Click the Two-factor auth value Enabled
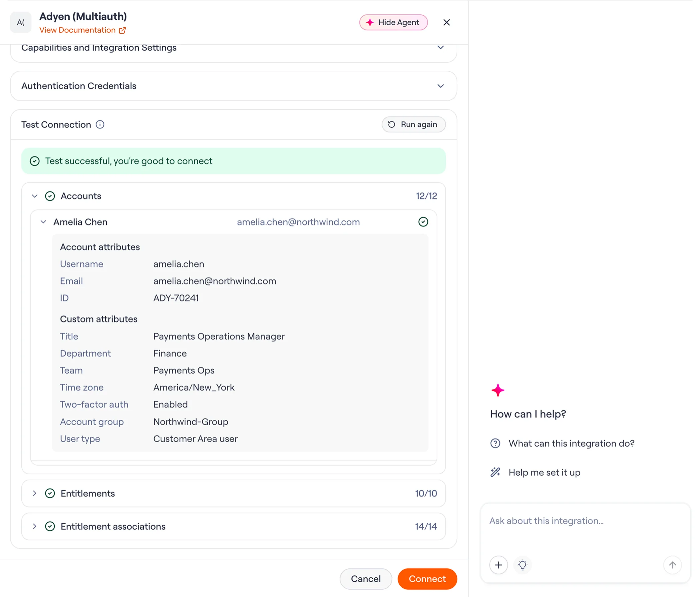This screenshot has width=700, height=597. [x=170, y=404]
